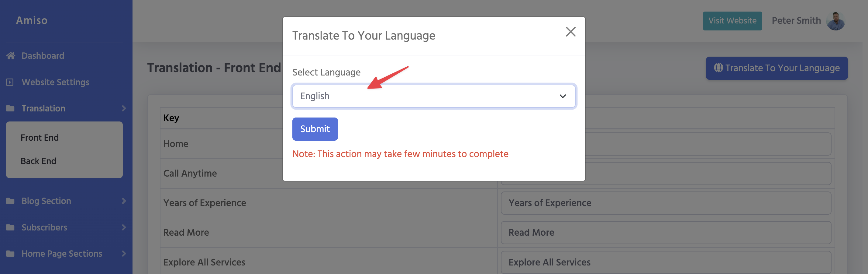The width and height of the screenshot is (868, 274).
Task: Collapse the Translation sidebar section
Action: tap(43, 108)
